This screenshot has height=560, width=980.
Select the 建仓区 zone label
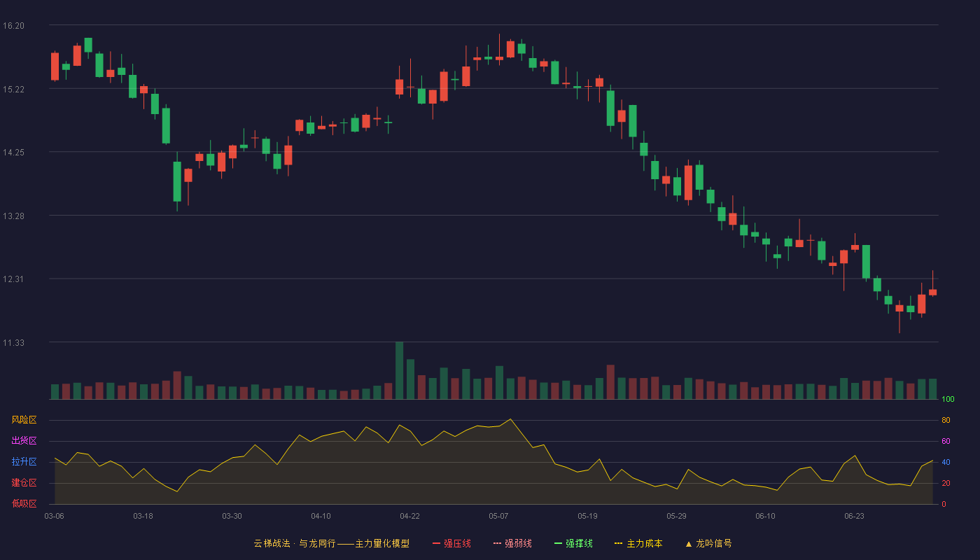(x=24, y=483)
